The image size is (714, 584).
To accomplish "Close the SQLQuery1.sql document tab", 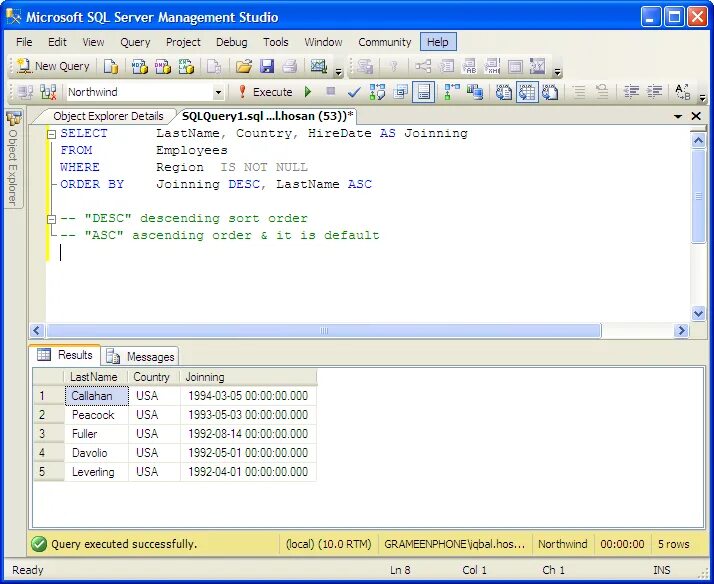I will coord(696,117).
